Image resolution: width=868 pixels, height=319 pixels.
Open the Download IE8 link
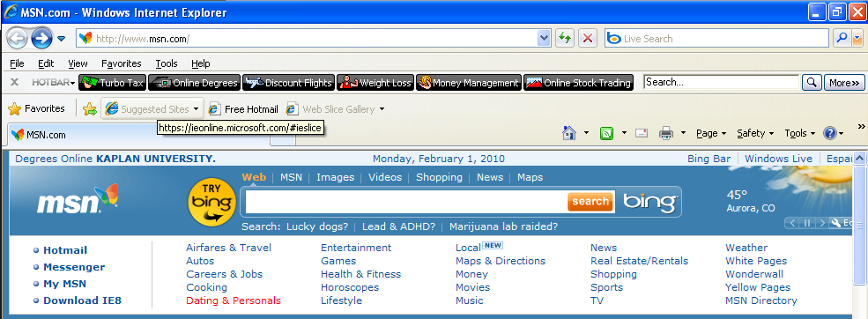[83, 300]
